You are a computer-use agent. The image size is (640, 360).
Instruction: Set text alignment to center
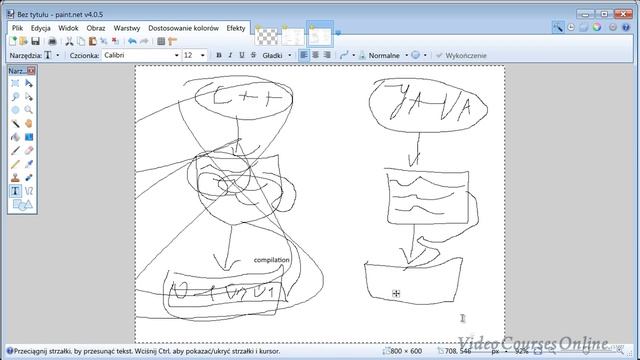(316, 55)
